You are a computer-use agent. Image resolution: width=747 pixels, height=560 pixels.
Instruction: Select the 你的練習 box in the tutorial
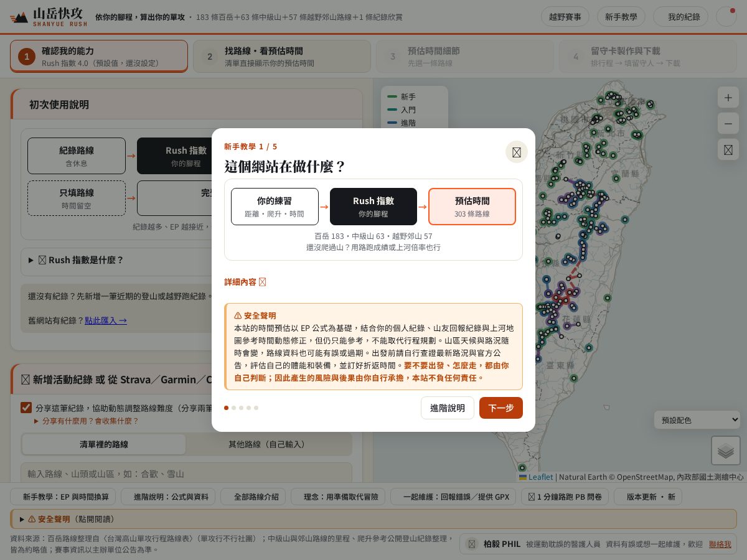click(x=275, y=207)
